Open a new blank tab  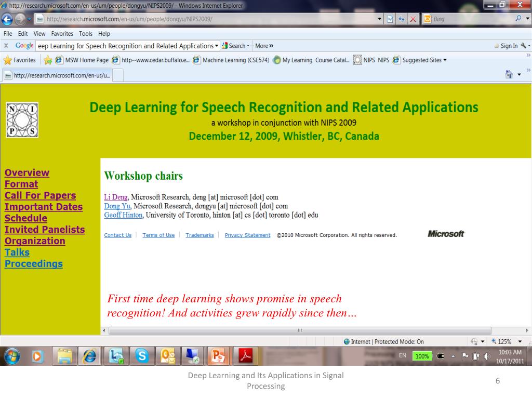tap(118, 75)
